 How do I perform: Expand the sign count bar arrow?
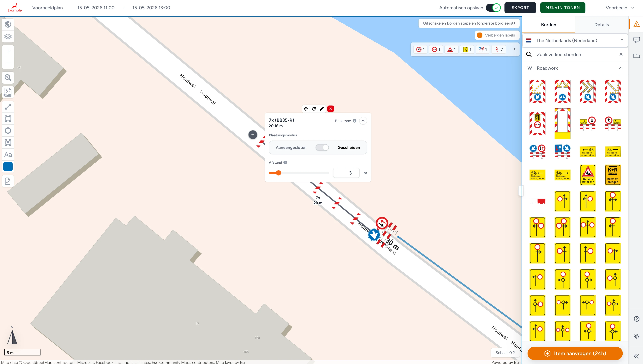(514, 49)
